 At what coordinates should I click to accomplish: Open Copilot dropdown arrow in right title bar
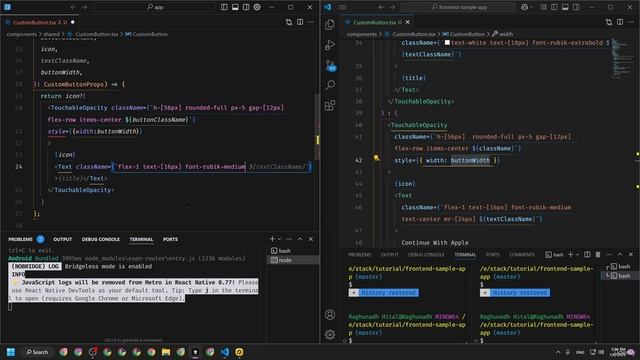coord(531,7)
